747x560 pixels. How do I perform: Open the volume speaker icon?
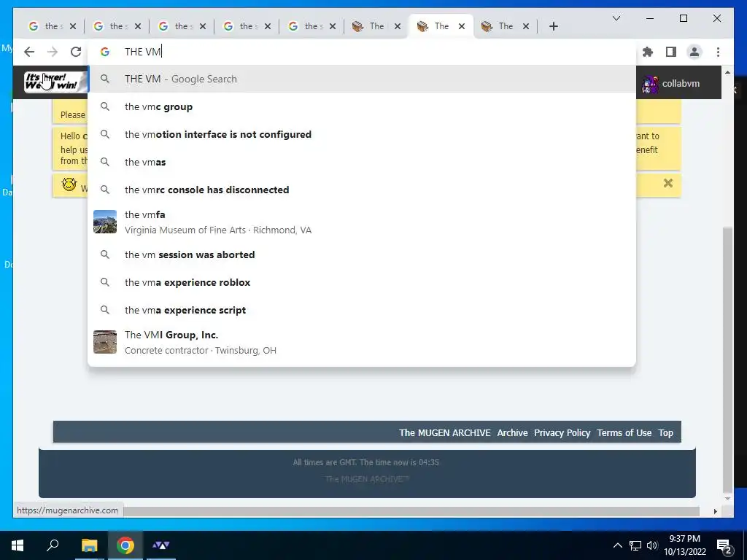point(651,545)
